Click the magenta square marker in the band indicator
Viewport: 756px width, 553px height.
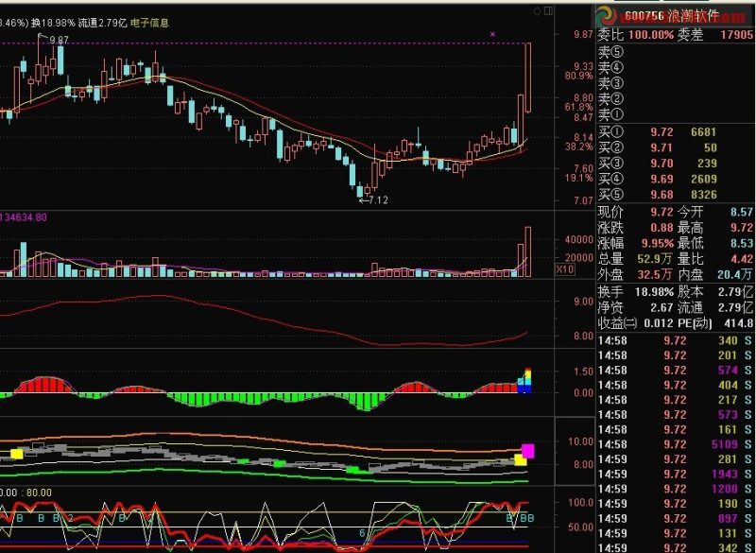(528, 451)
